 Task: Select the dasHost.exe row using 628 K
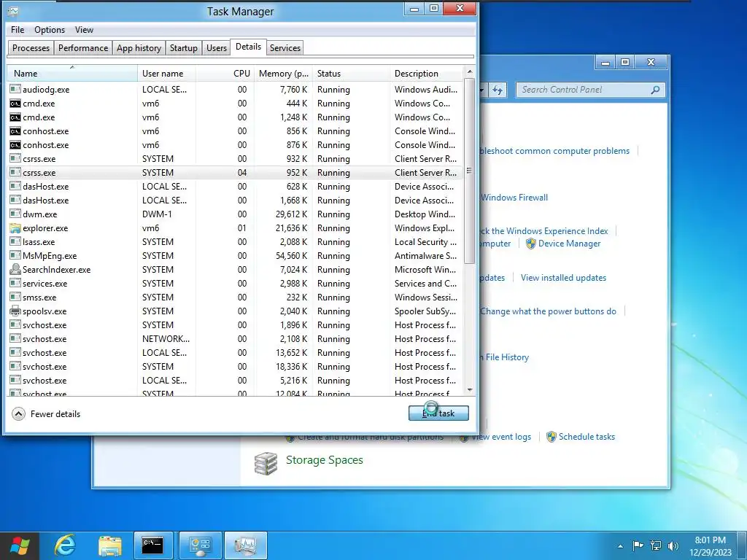234,186
